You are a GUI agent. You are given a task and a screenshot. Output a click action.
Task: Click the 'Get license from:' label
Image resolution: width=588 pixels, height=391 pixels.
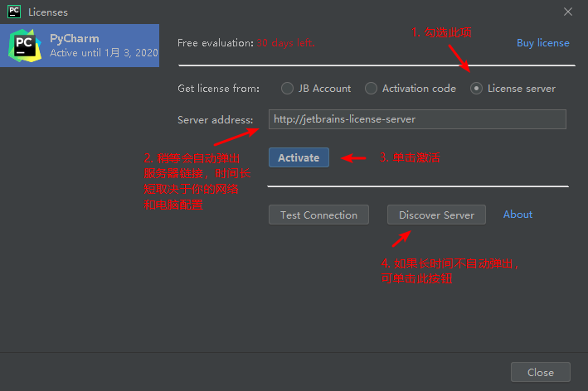[x=219, y=89]
